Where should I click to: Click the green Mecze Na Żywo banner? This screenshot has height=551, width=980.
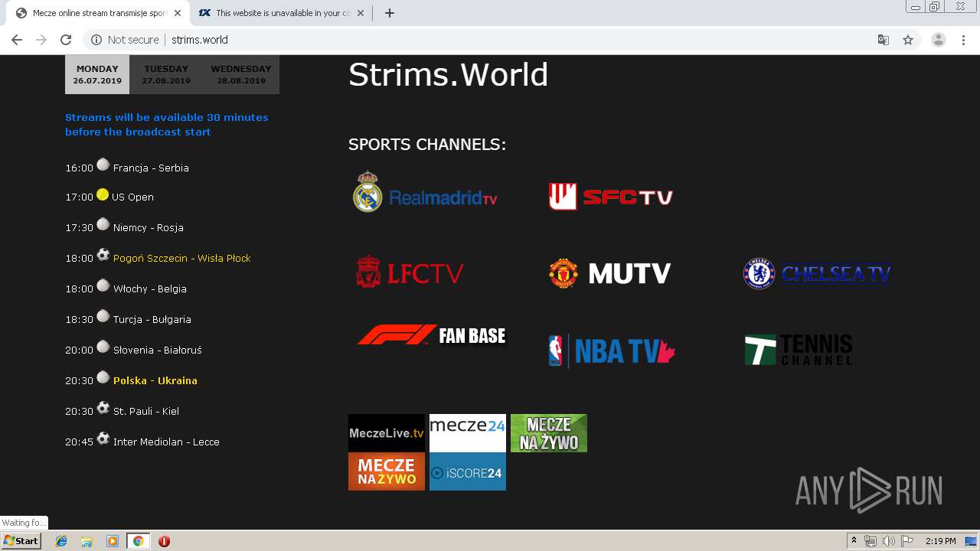[x=549, y=433]
